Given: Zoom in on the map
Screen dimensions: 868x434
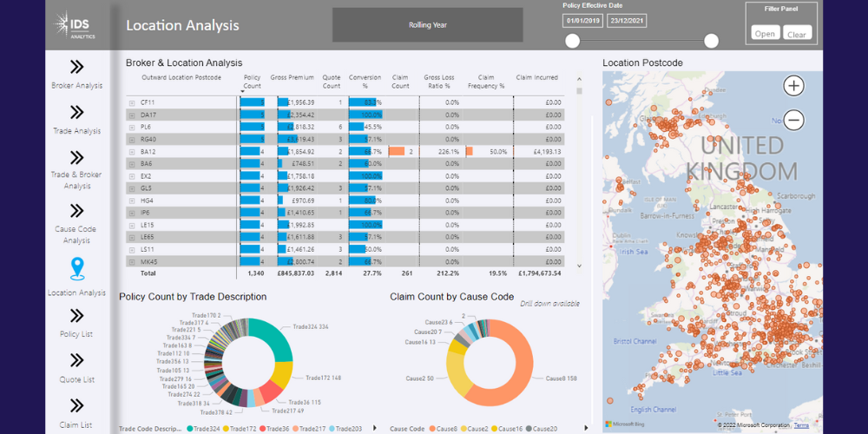Looking at the screenshot, I should (793, 86).
